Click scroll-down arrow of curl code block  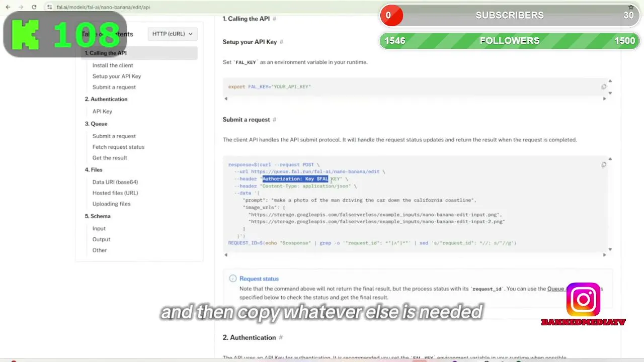[x=610, y=249]
